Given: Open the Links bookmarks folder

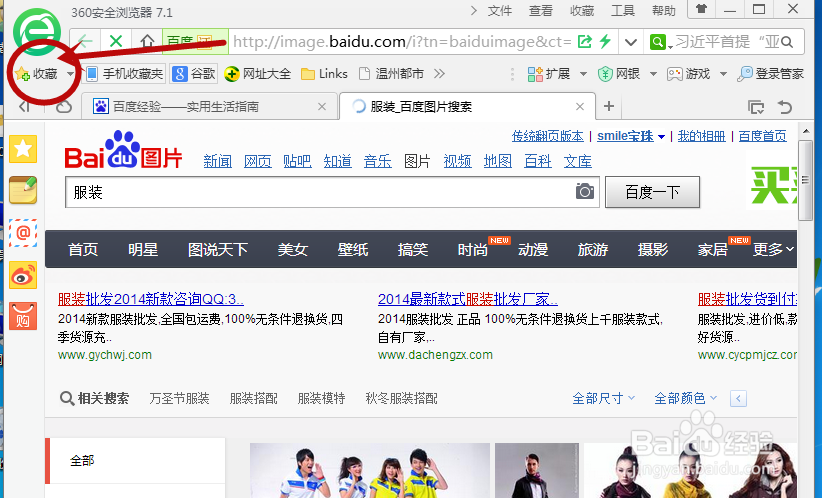Looking at the screenshot, I should (325, 74).
